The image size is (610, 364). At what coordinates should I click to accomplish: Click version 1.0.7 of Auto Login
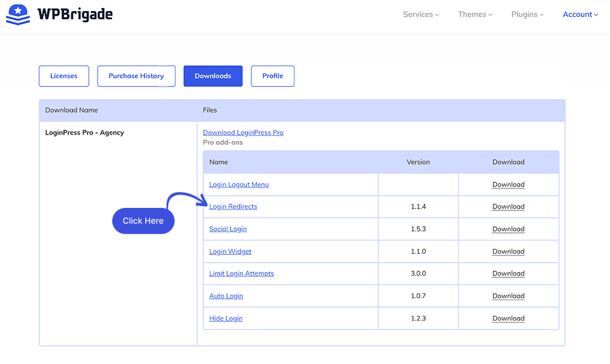(418, 296)
